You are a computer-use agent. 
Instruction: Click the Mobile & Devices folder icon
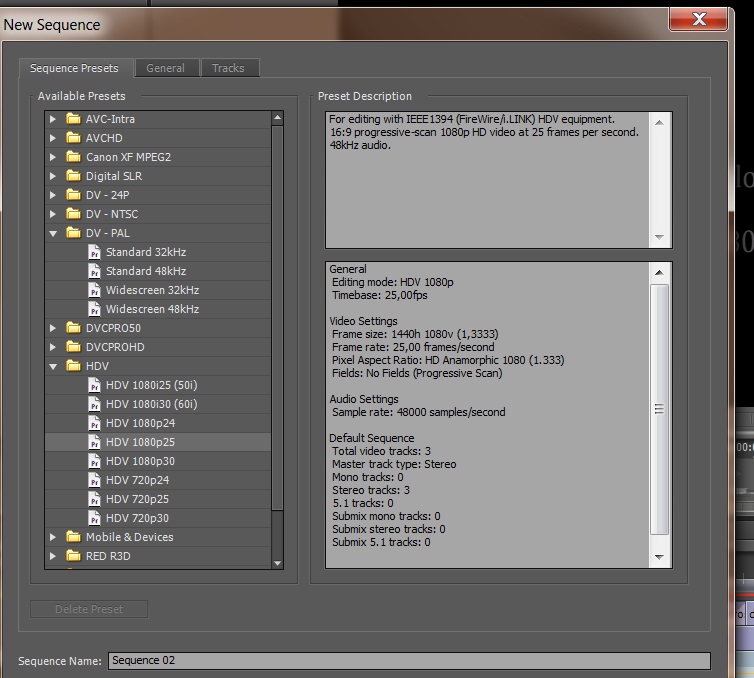[x=74, y=536]
